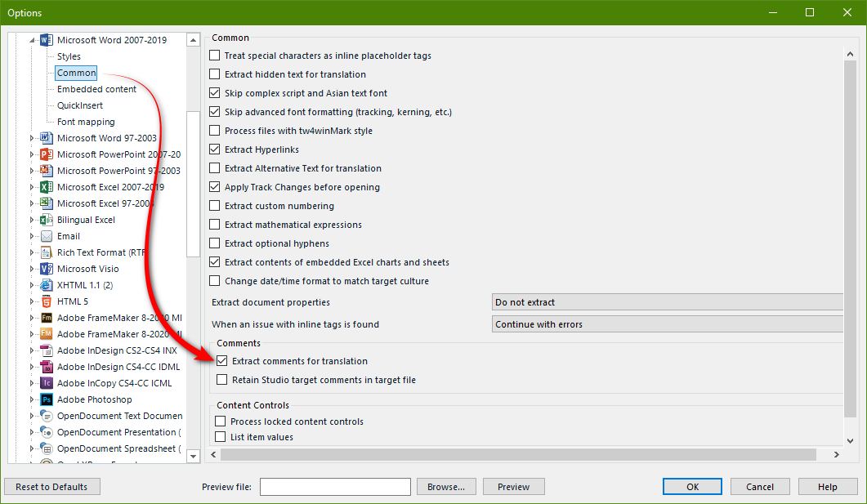Click the OpenDocument Spreadsheet icon

click(47, 448)
